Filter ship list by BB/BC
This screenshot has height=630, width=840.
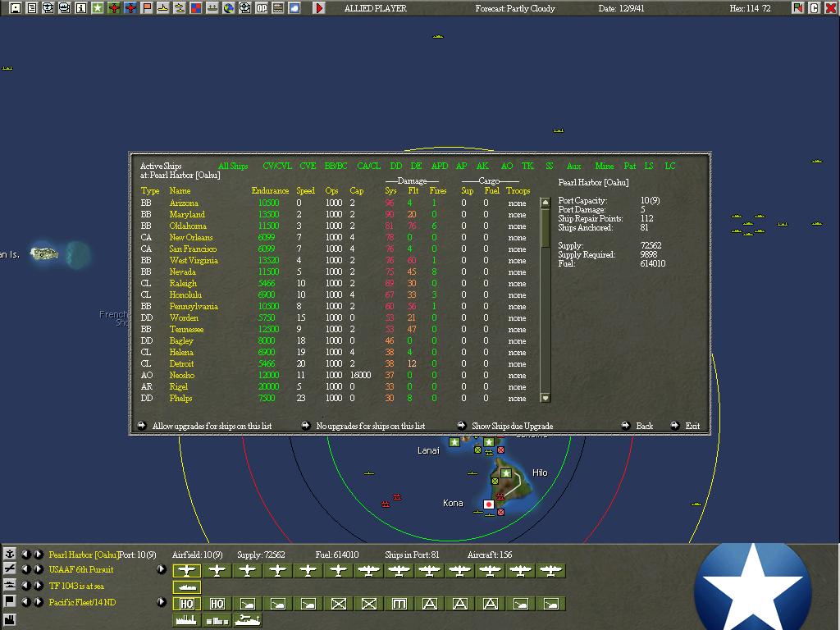336,167
